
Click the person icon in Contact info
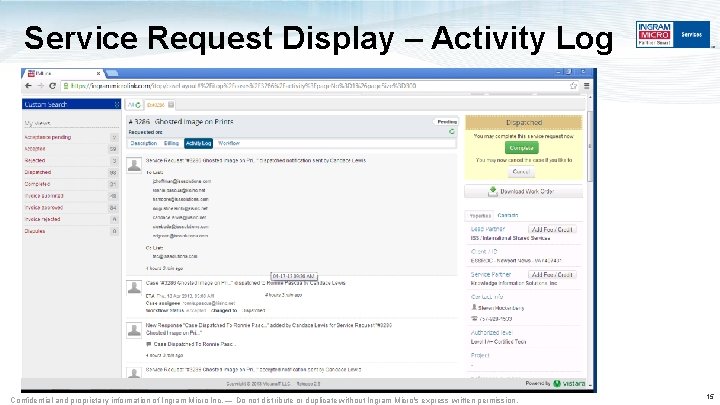pos(474,307)
